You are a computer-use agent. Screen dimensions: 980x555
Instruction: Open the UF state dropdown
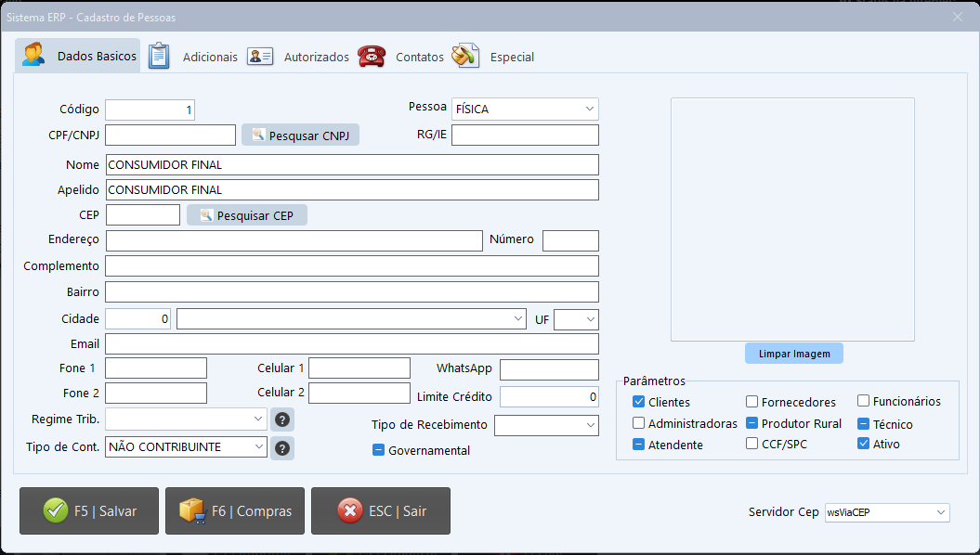coord(576,319)
